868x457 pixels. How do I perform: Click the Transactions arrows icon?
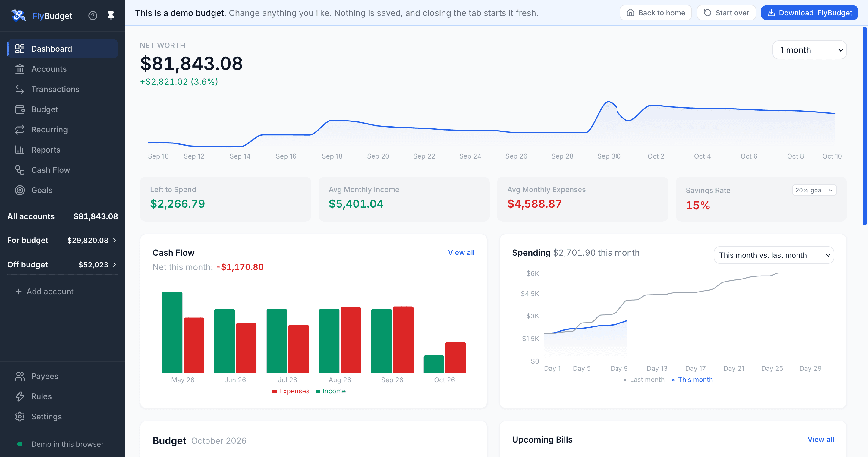click(20, 89)
